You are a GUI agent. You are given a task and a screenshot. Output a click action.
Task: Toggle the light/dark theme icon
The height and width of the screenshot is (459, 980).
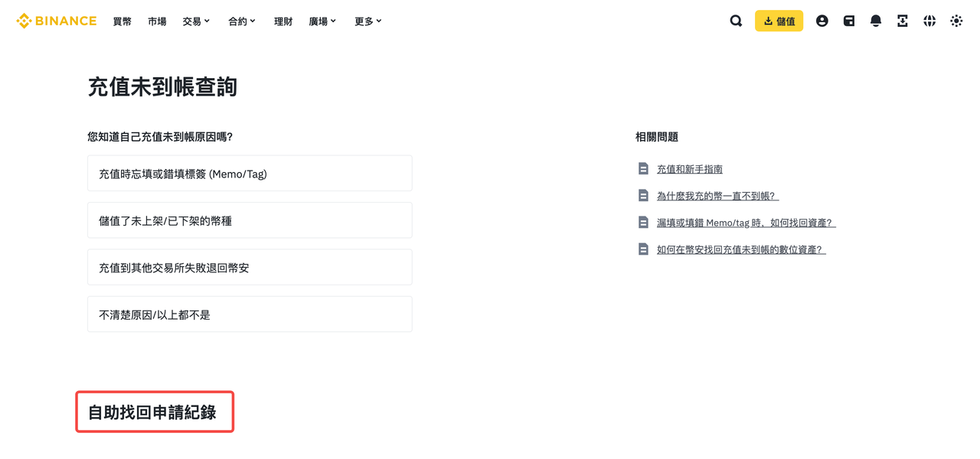pos(956,21)
